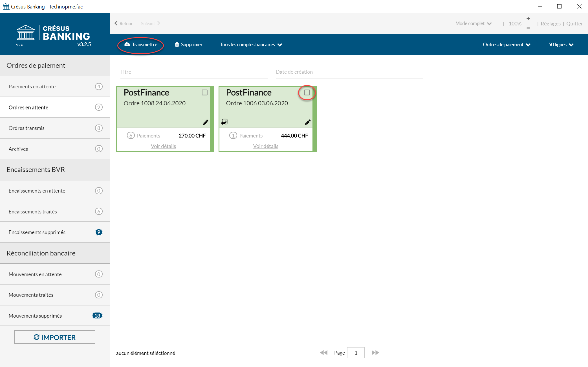Tick checkbox on Ordre 1006 card
Screen dimensions: 588x367
[x=307, y=93]
